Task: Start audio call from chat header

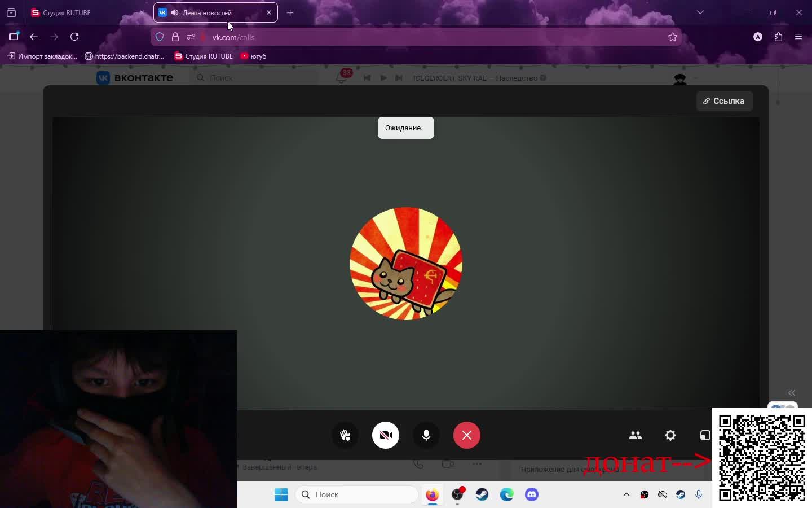Action: pyautogui.click(x=418, y=464)
